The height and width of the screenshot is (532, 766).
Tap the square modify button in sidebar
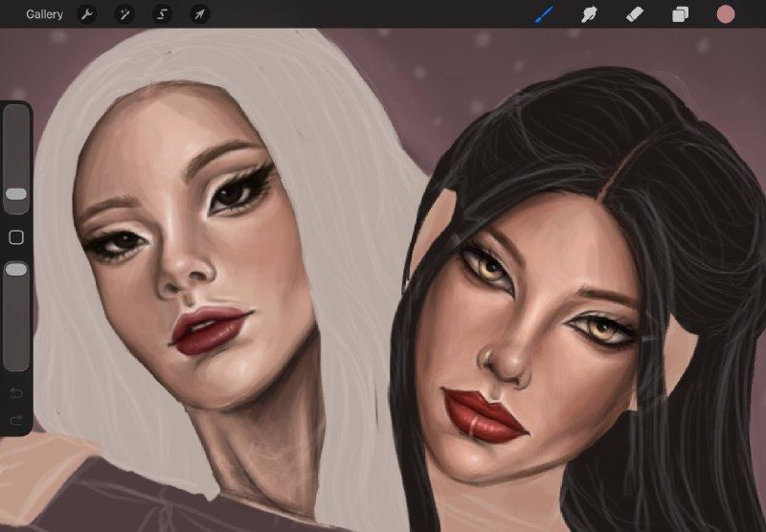pyautogui.click(x=16, y=237)
